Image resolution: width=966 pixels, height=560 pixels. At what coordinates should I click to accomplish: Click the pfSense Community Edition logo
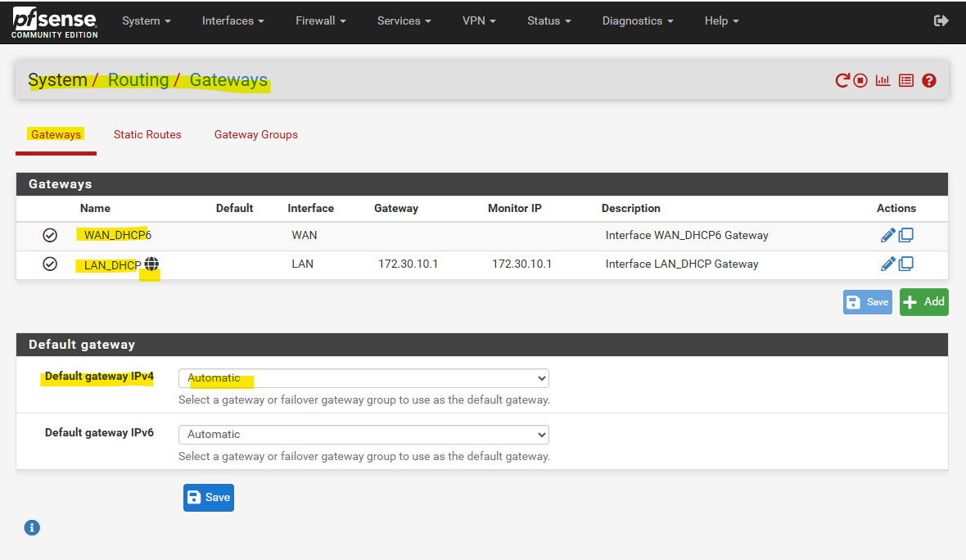[x=55, y=23]
